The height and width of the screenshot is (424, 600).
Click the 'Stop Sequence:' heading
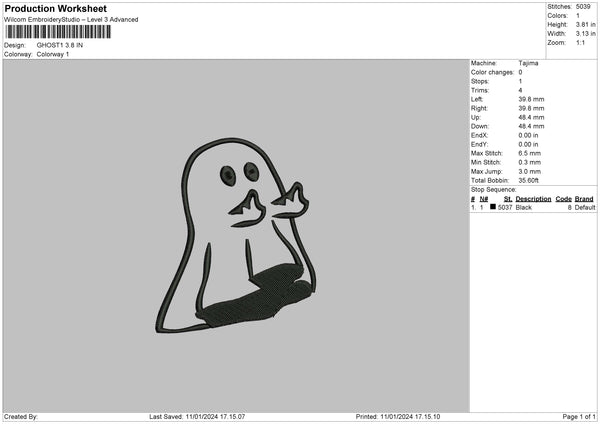493,190
